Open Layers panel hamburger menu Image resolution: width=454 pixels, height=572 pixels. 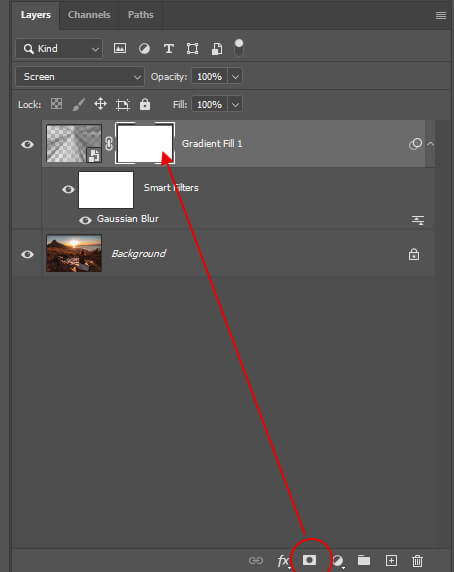tap(441, 15)
